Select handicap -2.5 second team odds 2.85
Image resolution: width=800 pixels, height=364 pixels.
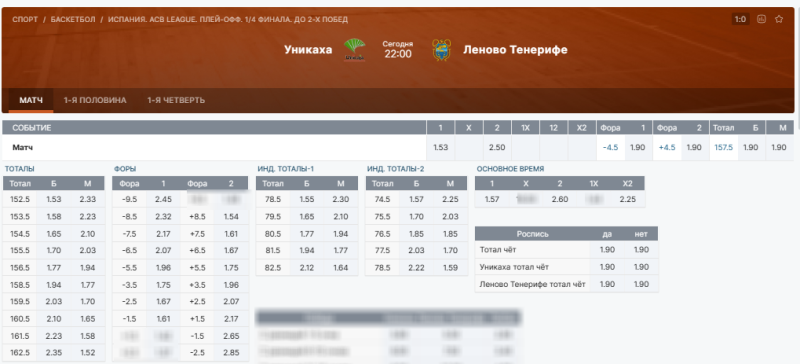coord(231,353)
